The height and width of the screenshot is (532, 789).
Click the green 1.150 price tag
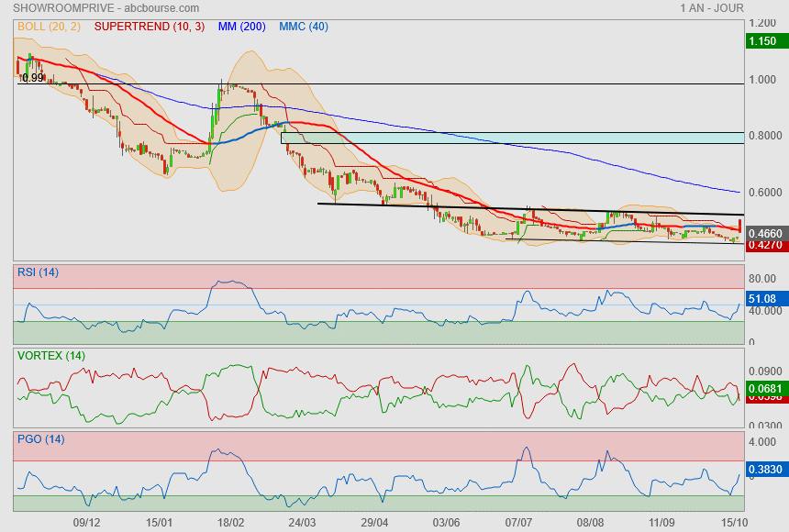tap(763, 40)
